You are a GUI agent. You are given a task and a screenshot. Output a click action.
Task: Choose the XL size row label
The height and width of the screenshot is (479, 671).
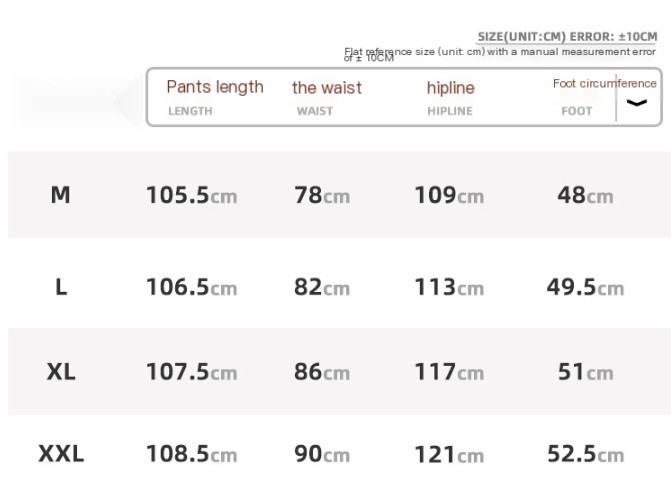[x=61, y=373]
